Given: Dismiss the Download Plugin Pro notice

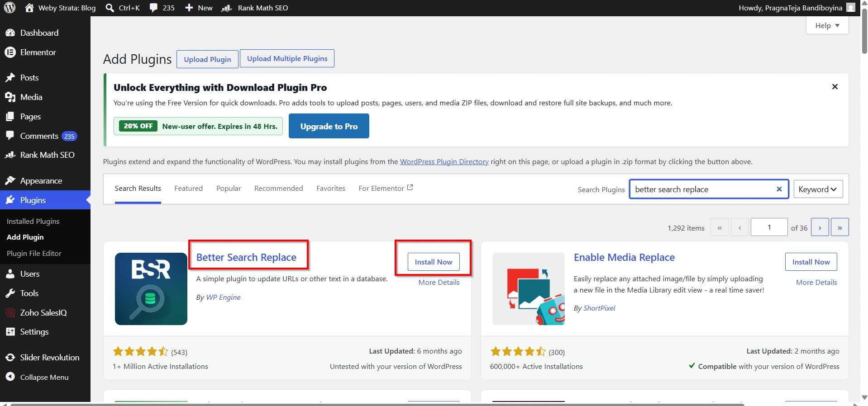Looking at the screenshot, I should tap(835, 86).
